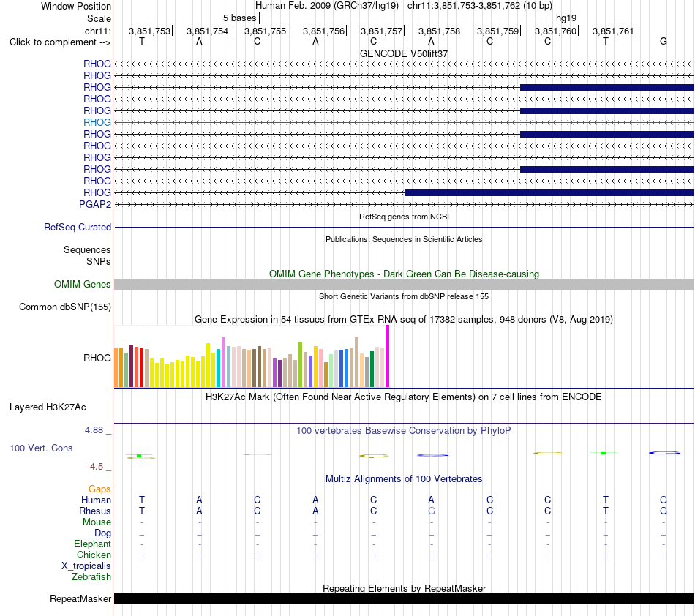Select the 'Elephant' alignment row label
695x616 pixels.
tap(92, 544)
